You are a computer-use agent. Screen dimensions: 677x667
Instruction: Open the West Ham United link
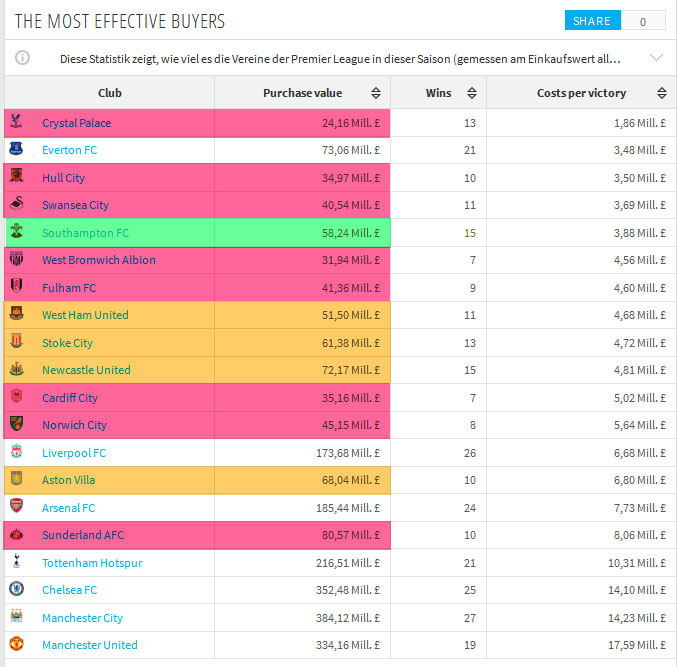tap(85, 315)
